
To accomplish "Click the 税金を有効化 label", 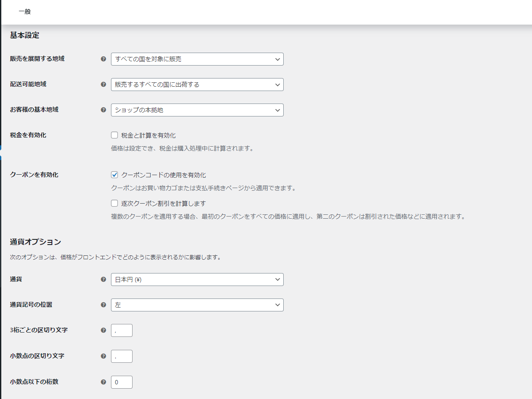I will point(28,135).
